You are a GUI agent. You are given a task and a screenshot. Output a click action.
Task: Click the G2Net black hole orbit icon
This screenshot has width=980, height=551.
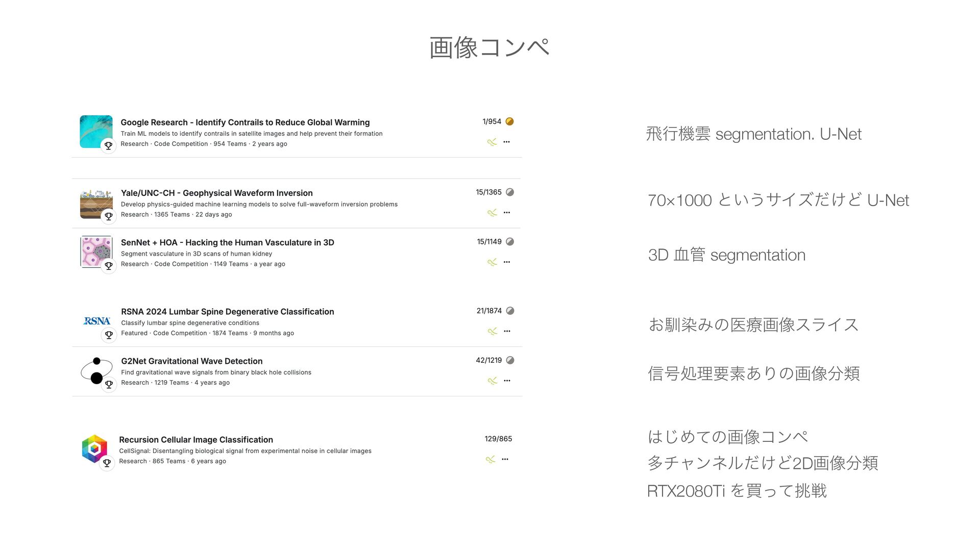click(96, 371)
